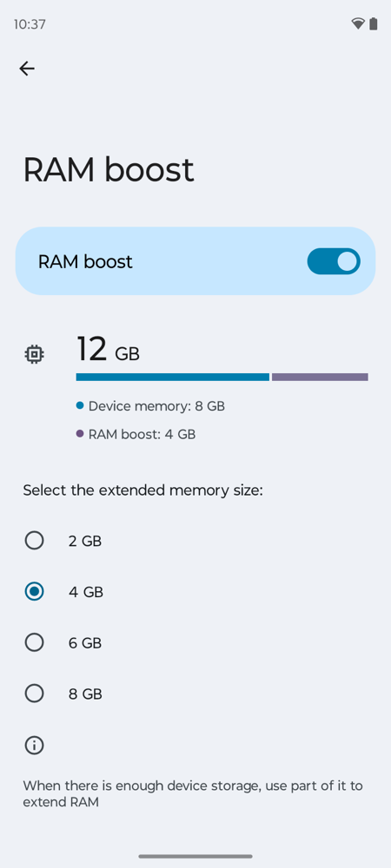Viewport: 391px width, 868px height.
Task: Select the 2 GB radio button
Action: click(x=35, y=540)
